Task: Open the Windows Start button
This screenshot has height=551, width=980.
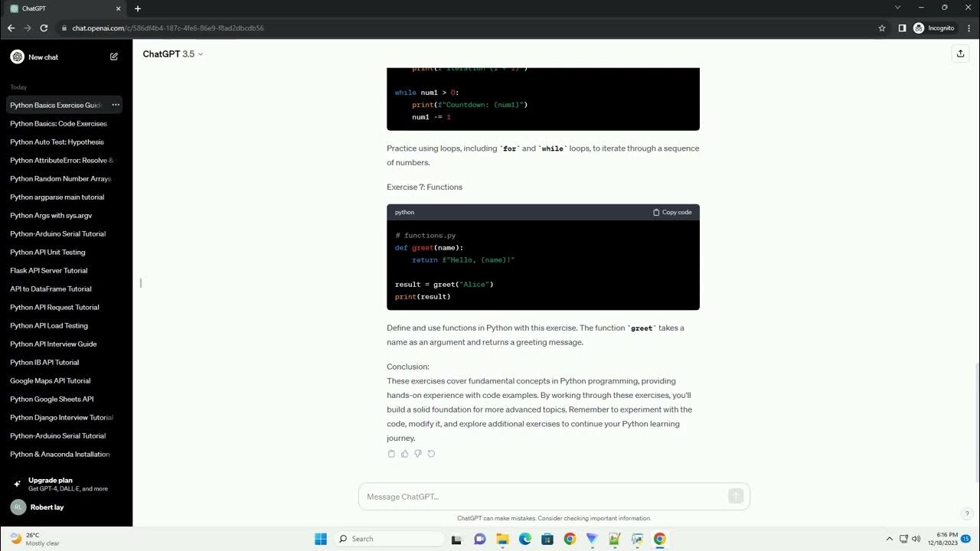Action: click(321, 539)
